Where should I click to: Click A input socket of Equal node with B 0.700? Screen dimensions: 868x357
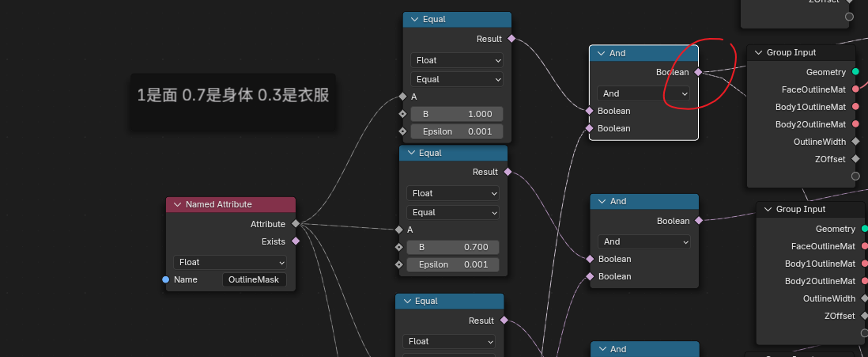pos(399,230)
